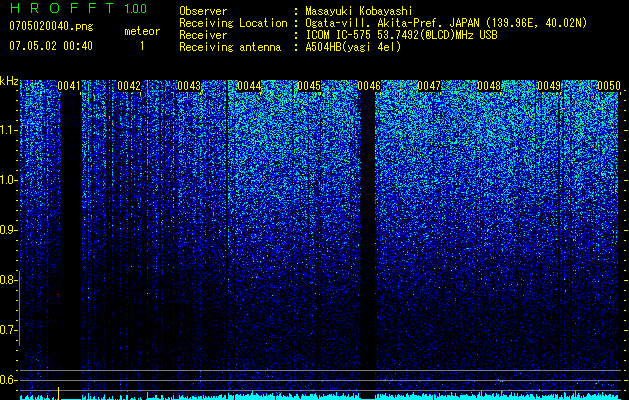Click the 0050 time marker label
The width and height of the screenshot is (629, 400).
[609, 86]
